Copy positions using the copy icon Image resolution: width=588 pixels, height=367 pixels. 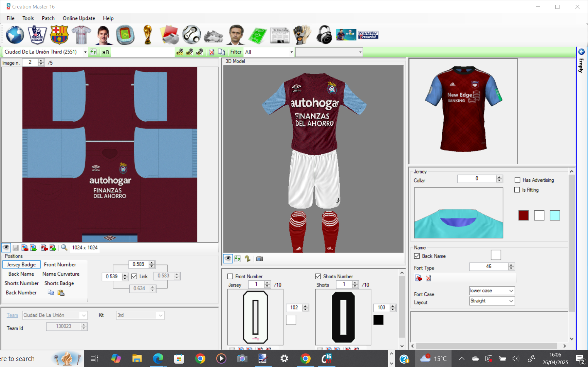51,293
